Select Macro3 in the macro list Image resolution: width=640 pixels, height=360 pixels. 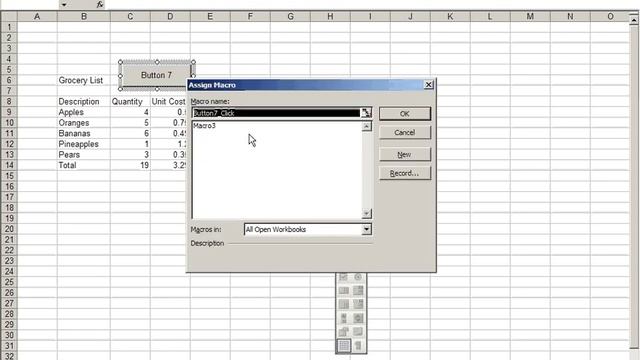tap(204, 126)
